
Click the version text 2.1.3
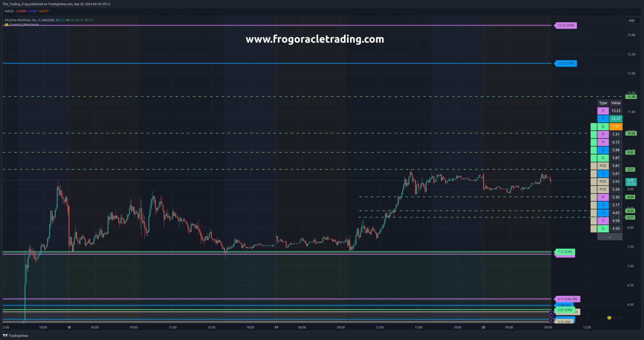pyautogui.click(x=617, y=318)
